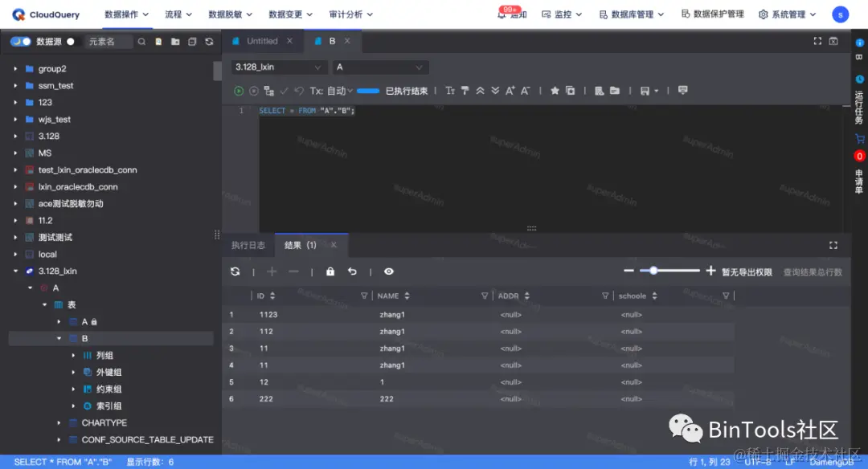This screenshot has height=469, width=868.
Task: Switch to the 执行日志 tab
Action: pyautogui.click(x=248, y=245)
